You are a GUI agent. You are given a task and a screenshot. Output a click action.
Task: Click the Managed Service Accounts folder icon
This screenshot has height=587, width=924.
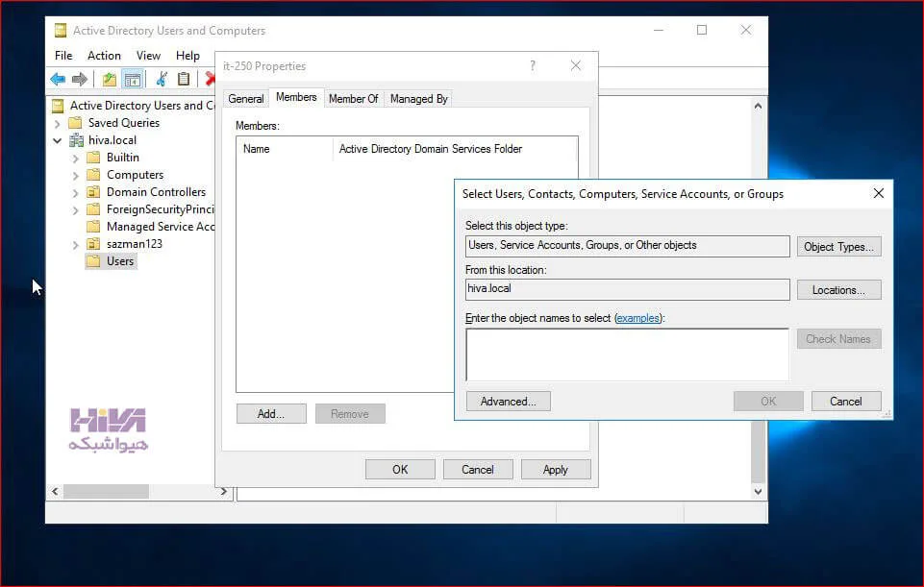click(93, 227)
